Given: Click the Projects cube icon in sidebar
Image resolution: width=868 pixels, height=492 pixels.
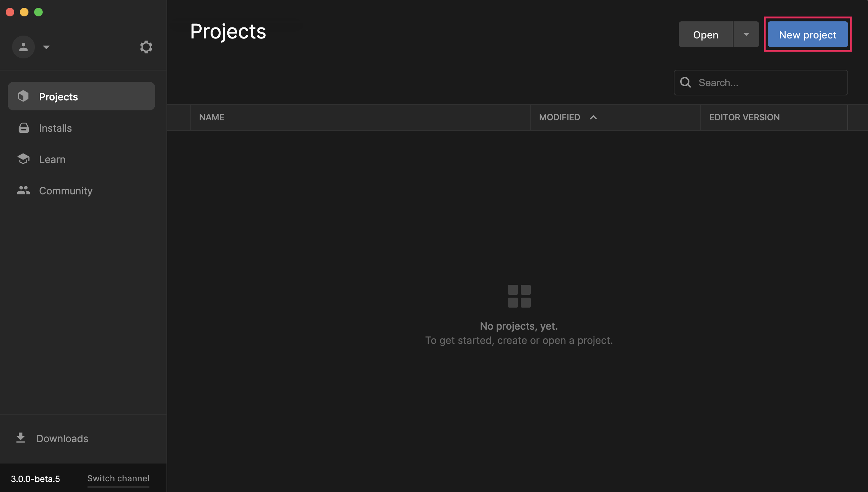Looking at the screenshot, I should pyautogui.click(x=23, y=96).
